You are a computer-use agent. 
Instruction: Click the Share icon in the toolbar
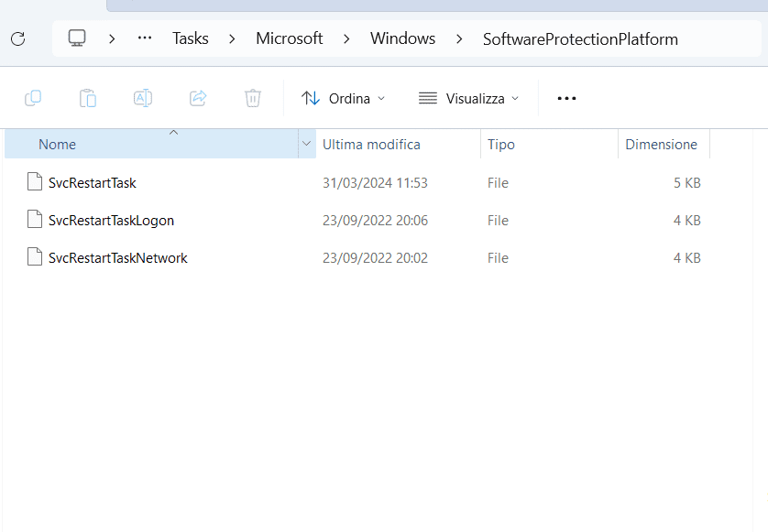click(198, 98)
